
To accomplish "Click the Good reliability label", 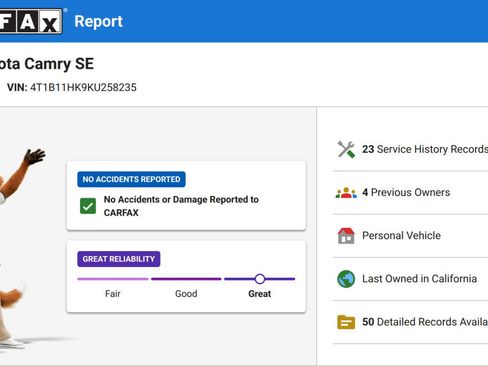I will tap(186, 294).
